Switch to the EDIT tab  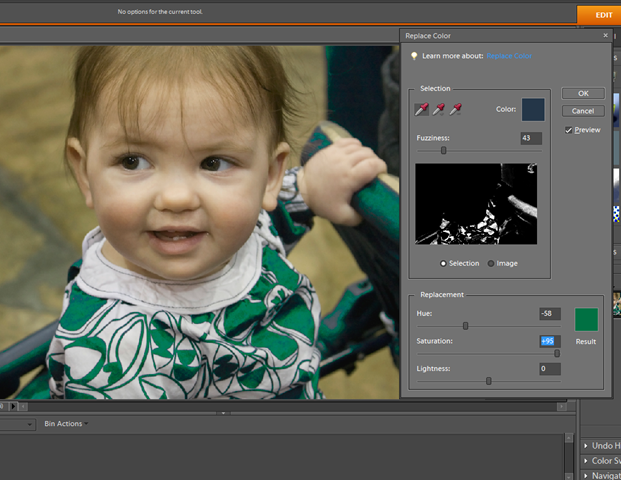point(598,15)
